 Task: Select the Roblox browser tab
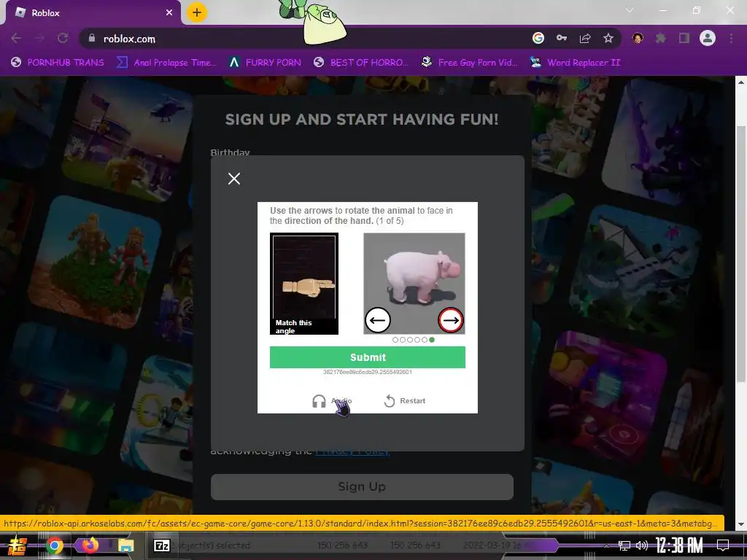(x=93, y=13)
